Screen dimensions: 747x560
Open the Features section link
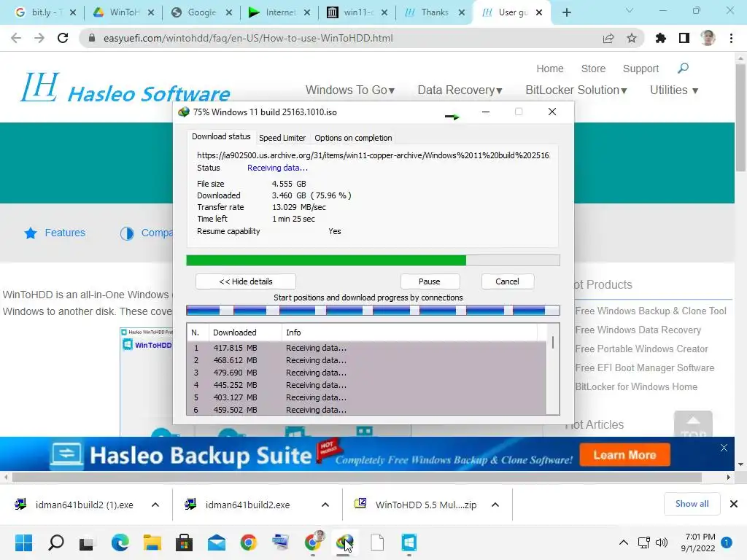(x=55, y=233)
